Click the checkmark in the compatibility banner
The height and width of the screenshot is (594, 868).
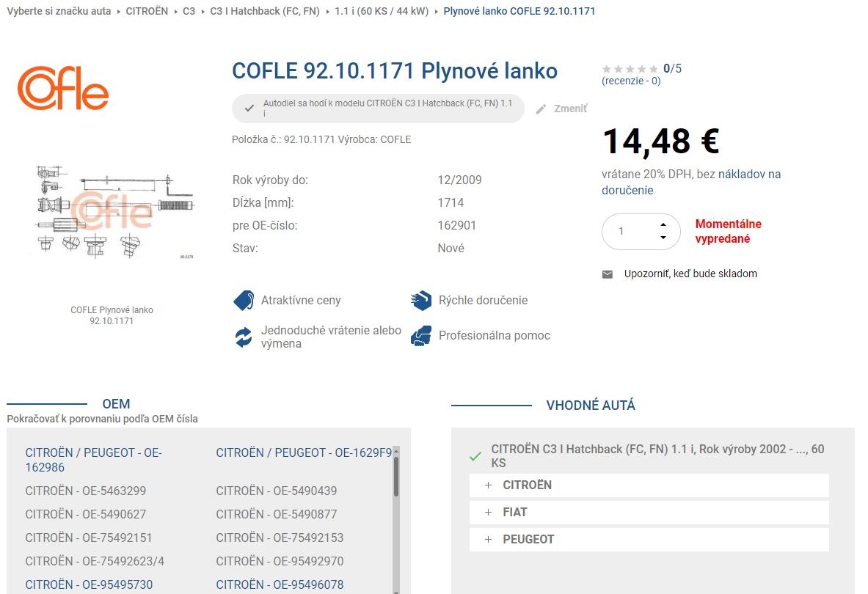pyautogui.click(x=249, y=108)
